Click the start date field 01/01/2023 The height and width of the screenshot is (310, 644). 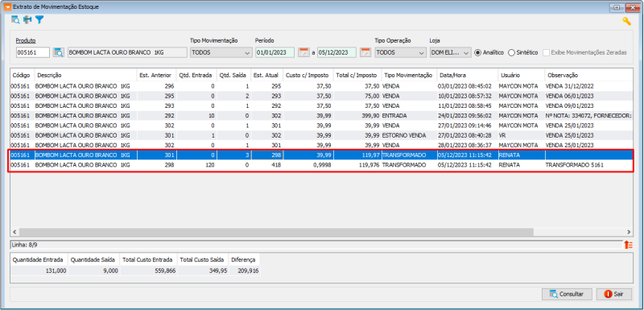[275, 52]
